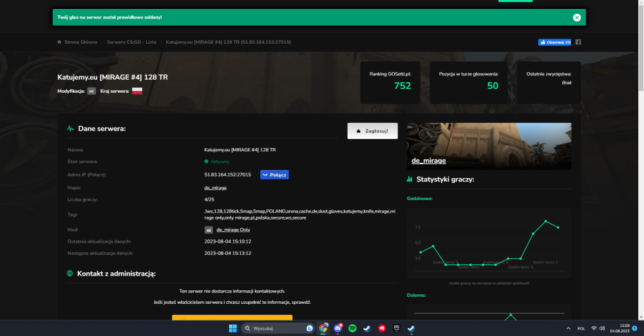Screen dimensions: 644x336
Task: Click the home icon beside Strona Główna
Action: 59,42
